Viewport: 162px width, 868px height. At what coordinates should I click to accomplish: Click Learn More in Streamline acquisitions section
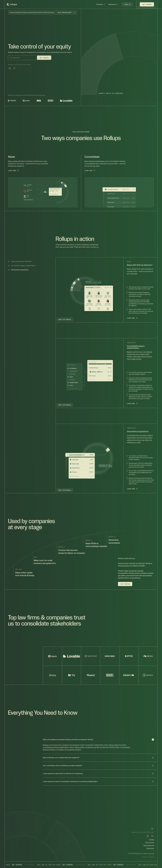pos(132,489)
